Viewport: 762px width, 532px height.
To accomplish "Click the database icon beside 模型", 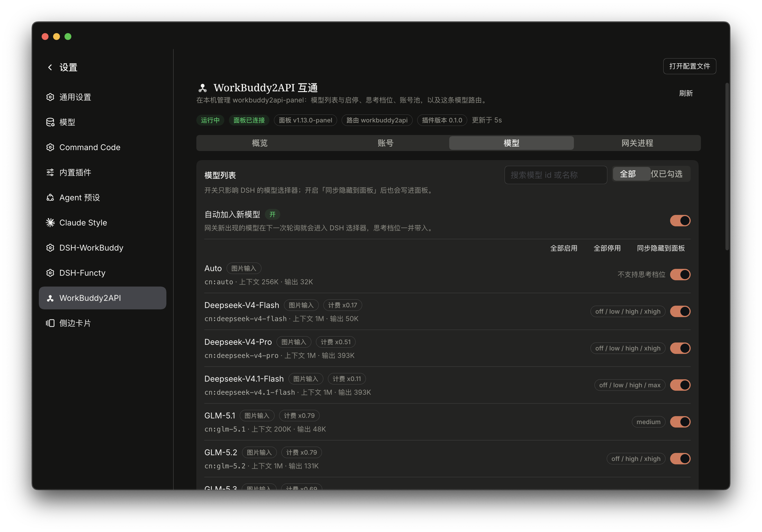I will coord(50,122).
